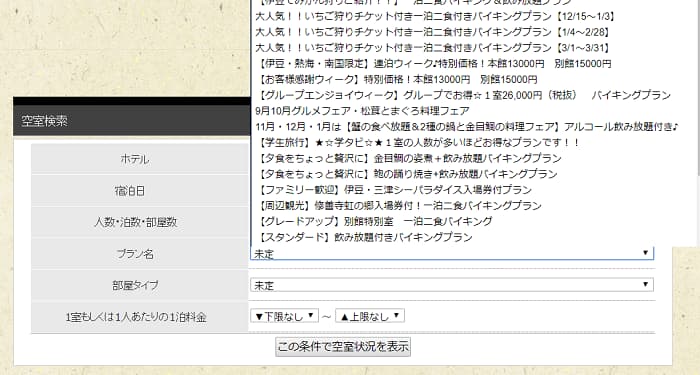Select 蟹の食べ放題 November–January fair option

474,127
